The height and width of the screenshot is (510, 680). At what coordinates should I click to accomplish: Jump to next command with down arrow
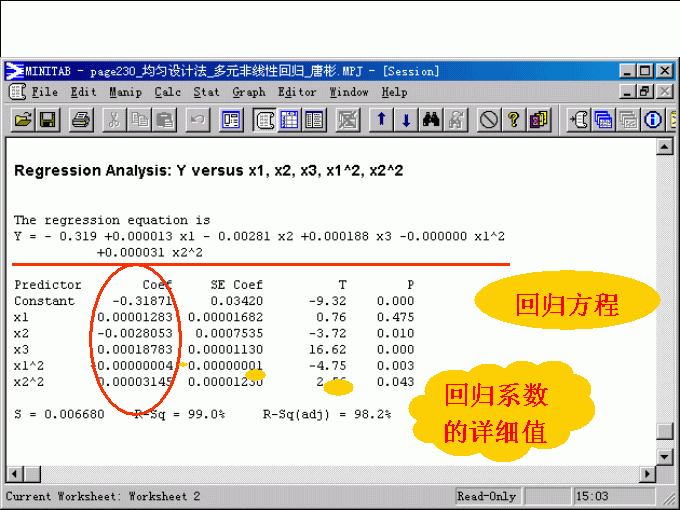(406, 120)
